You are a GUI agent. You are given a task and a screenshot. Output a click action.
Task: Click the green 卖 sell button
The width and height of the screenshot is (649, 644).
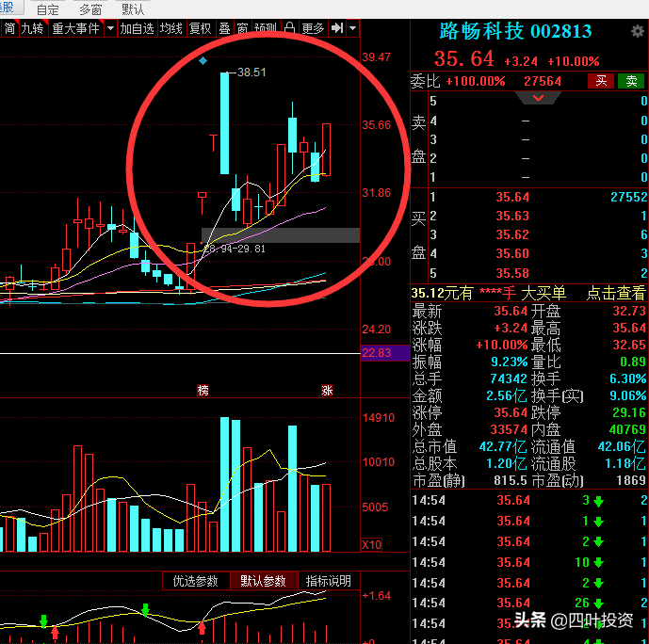click(631, 81)
